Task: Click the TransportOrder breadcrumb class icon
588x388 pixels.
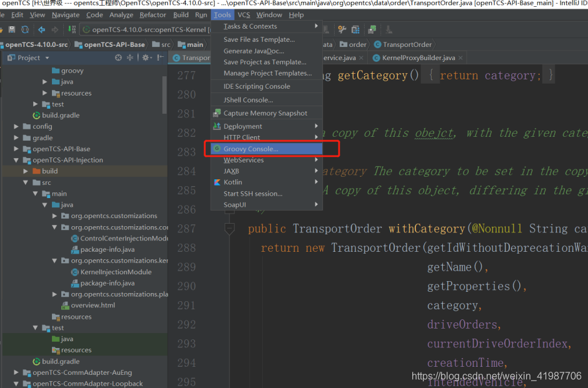Action: coord(378,44)
